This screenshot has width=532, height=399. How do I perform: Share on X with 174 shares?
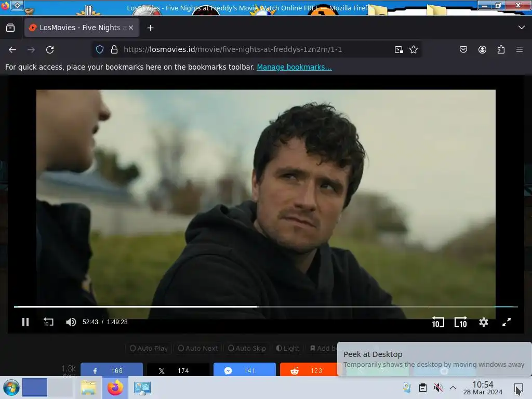pos(178,370)
